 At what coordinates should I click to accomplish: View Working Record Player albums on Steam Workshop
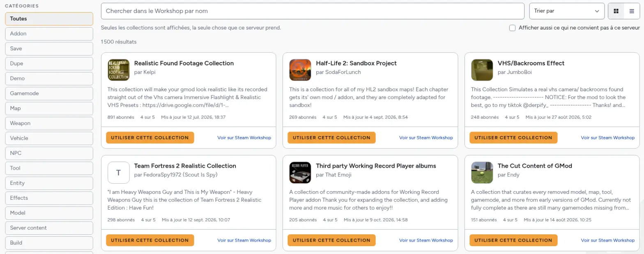[426, 240]
